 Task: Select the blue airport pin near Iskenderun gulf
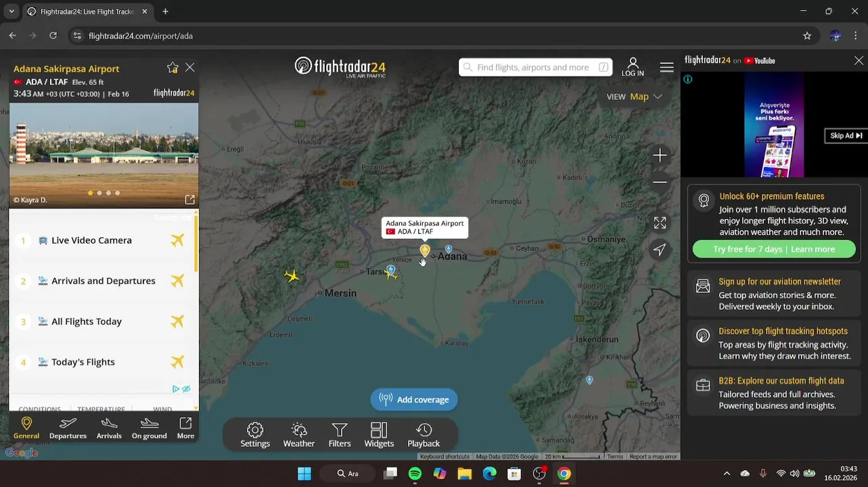[589, 380]
